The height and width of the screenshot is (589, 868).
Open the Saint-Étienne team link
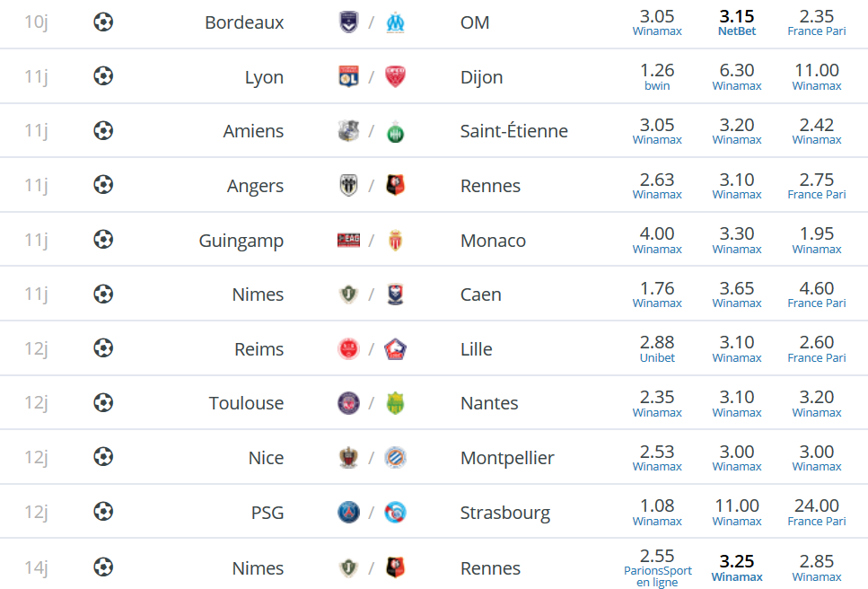click(x=513, y=131)
